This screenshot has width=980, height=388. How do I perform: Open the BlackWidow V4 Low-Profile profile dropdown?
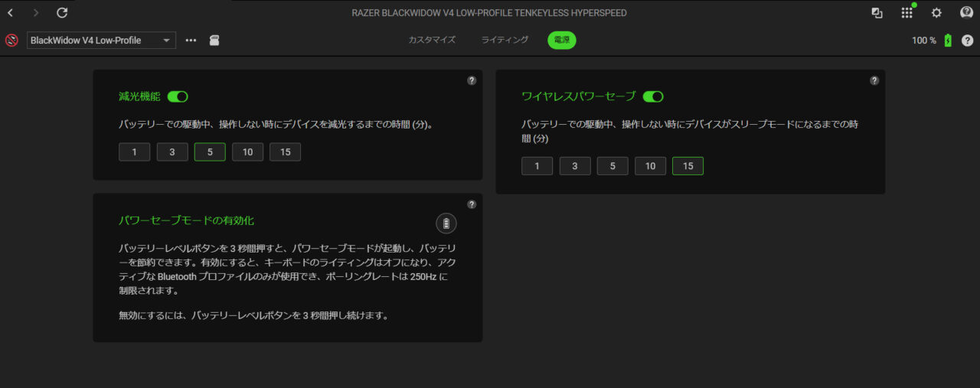click(101, 41)
